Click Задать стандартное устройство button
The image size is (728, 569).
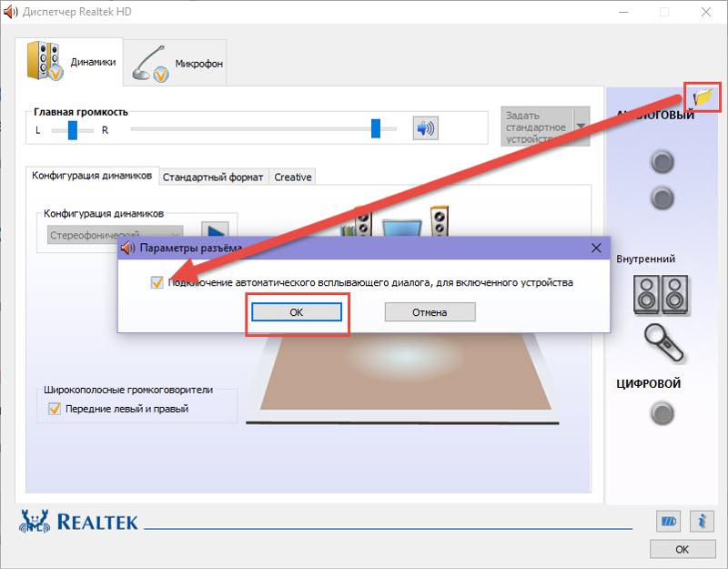(537, 127)
